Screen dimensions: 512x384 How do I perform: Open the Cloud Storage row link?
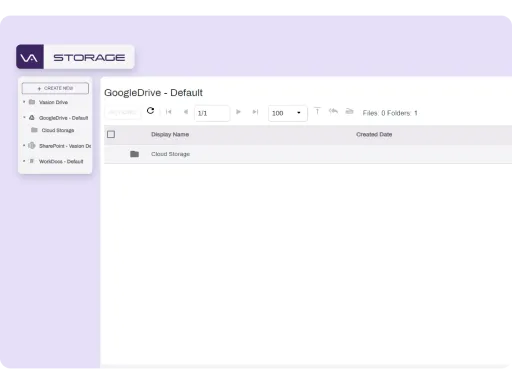click(x=170, y=154)
